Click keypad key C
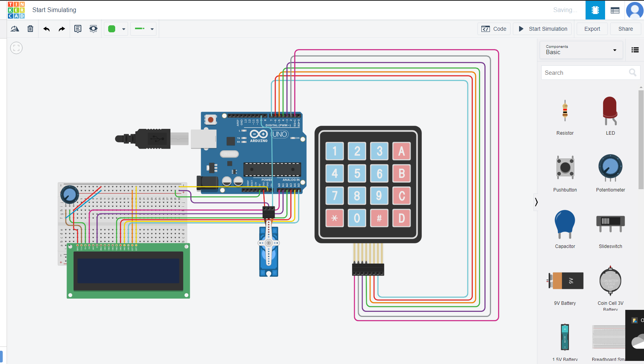This screenshot has width=644, height=364. click(x=402, y=195)
